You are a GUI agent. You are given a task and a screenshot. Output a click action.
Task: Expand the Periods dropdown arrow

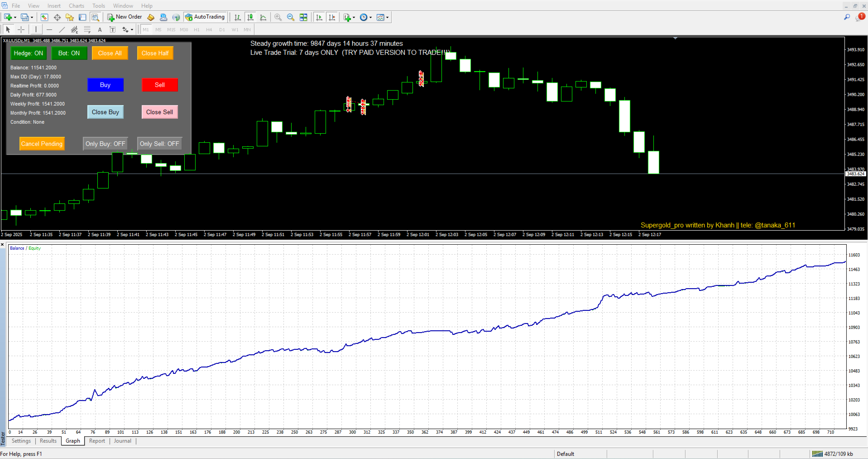(x=370, y=18)
